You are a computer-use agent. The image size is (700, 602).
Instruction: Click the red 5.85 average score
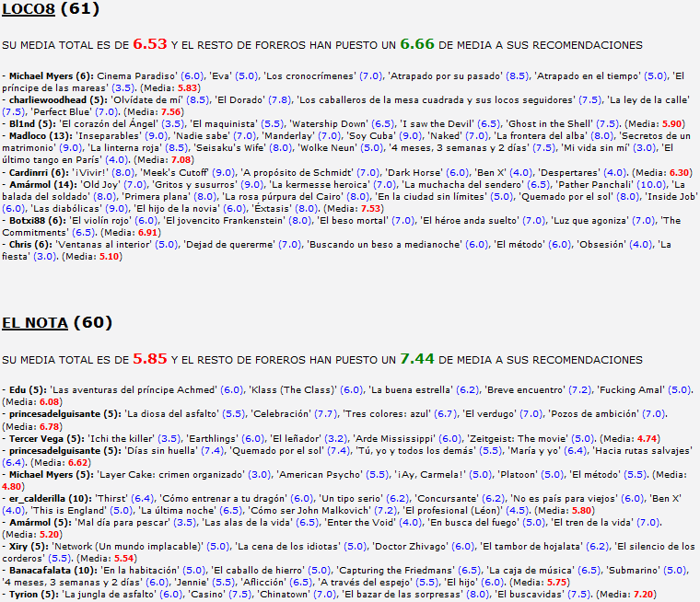pyautogui.click(x=150, y=359)
